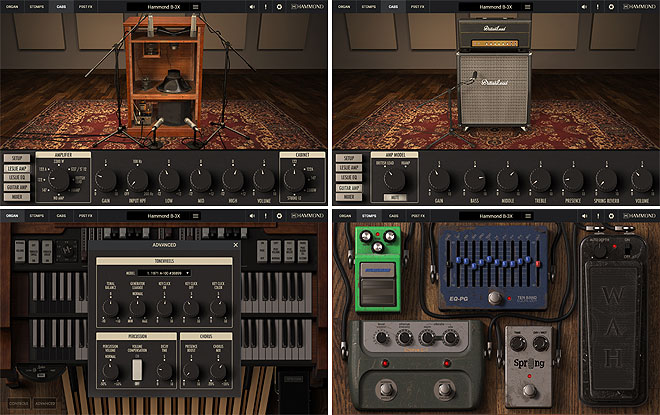Image resolution: width=660 pixels, height=415 pixels.
Task: Flip the Volume Compensation switch
Action: click(x=138, y=369)
